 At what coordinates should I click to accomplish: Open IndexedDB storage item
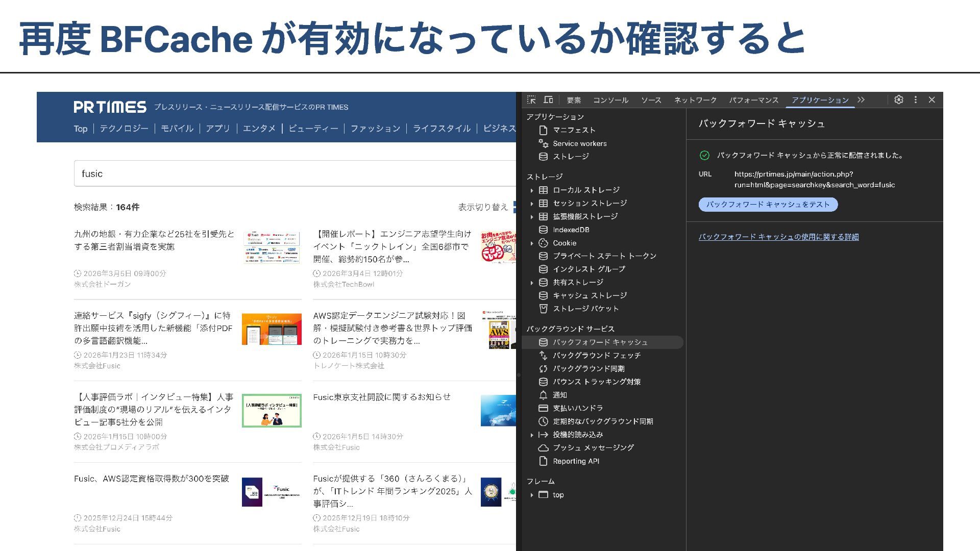[571, 230]
